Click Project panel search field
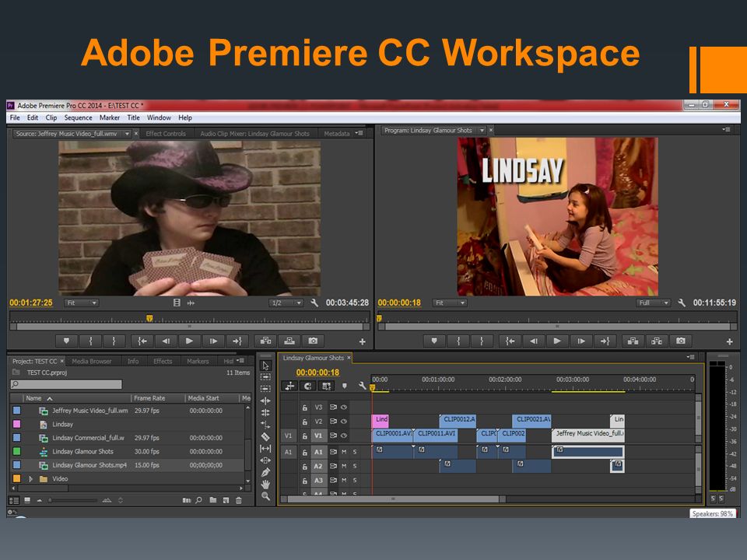747x560 pixels. [66, 384]
